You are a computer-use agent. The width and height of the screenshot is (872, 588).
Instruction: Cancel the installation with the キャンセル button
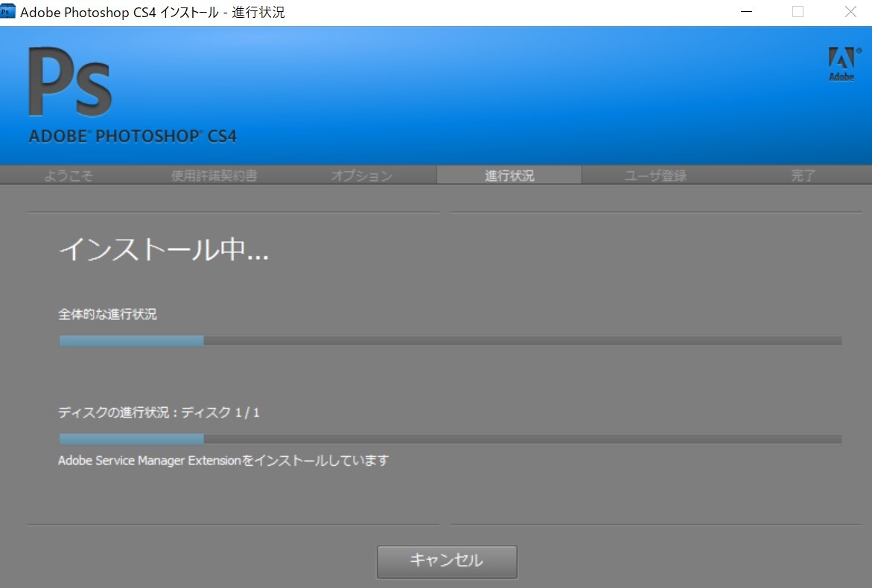(447, 561)
